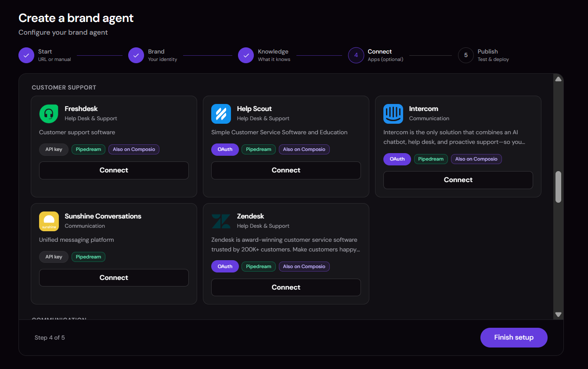Screen dimensions: 588x369
Task: Connect the Zendesk app
Action: pyautogui.click(x=286, y=287)
